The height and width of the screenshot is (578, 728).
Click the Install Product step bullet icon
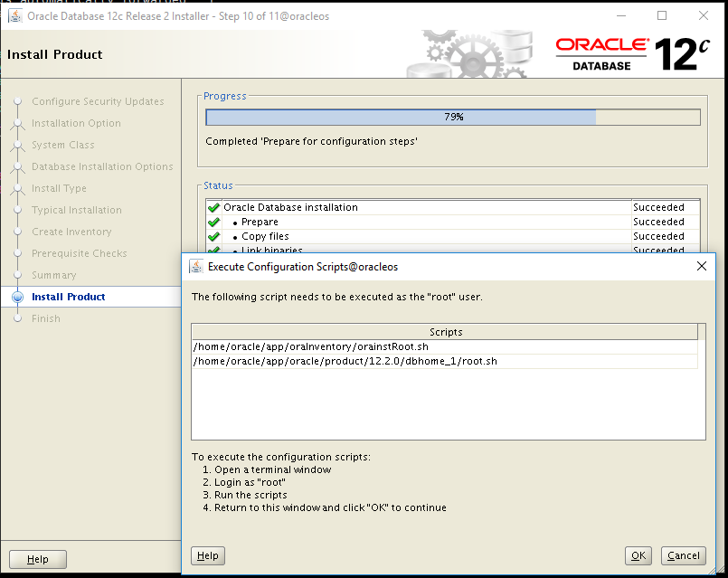[x=18, y=297]
